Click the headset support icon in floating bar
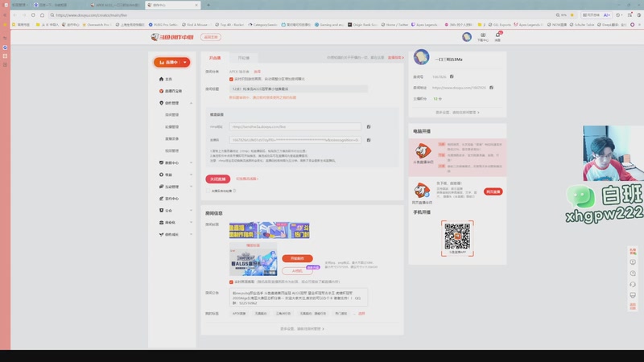 click(633, 285)
